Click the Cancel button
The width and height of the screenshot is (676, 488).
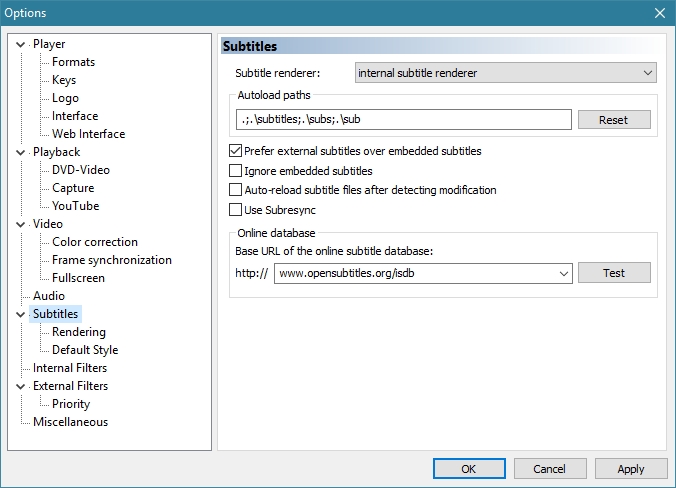[x=549, y=468]
